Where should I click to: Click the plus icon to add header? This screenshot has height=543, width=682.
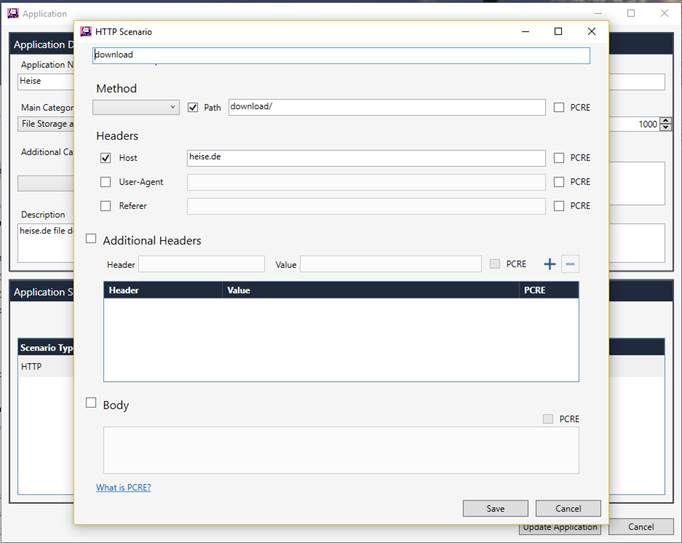click(x=550, y=264)
